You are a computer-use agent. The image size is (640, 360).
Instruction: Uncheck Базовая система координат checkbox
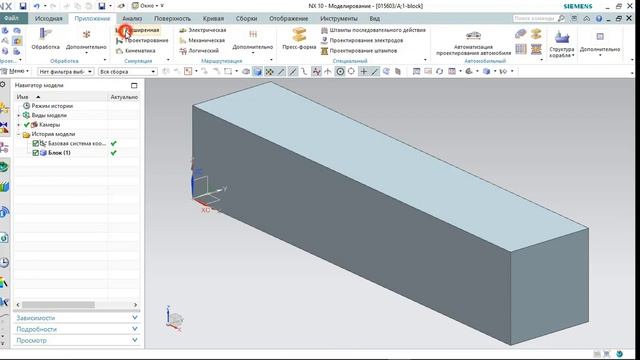click(x=35, y=143)
